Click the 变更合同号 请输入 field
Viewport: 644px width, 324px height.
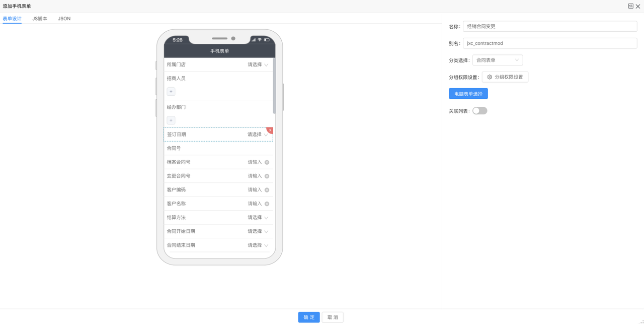click(255, 176)
